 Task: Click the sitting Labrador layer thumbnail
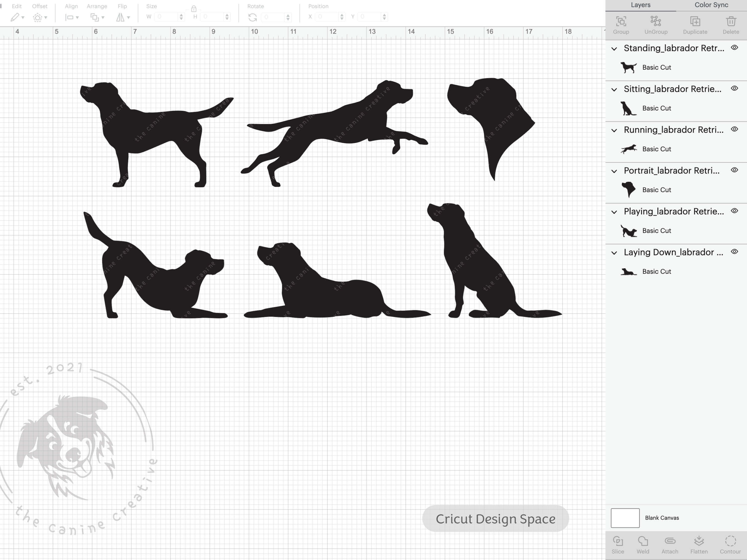pos(628,108)
